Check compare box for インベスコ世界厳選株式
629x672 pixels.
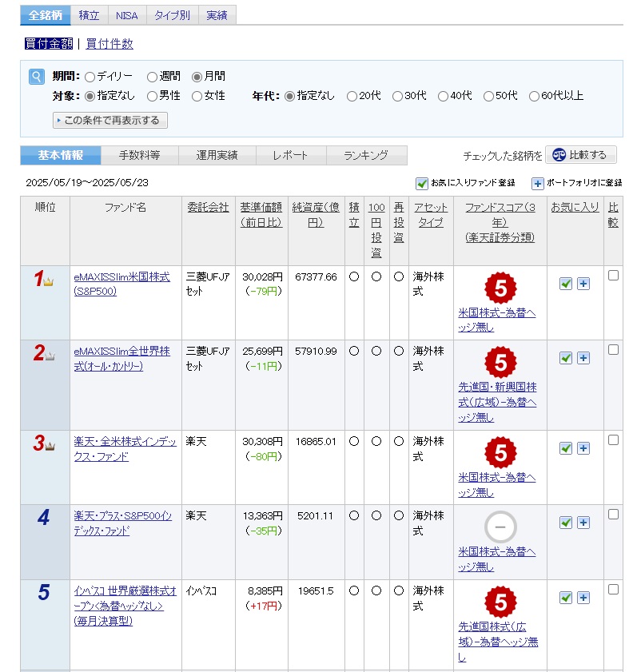[613, 589]
